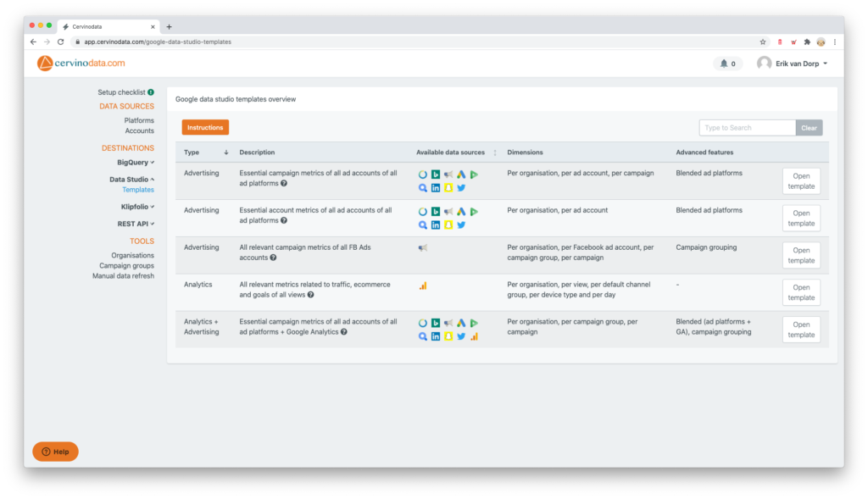Collapse the Data Studio menu in sidebar
The height and width of the screenshot is (499, 868).
point(131,180)
